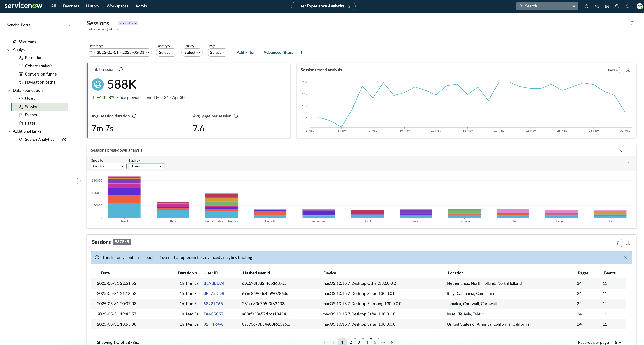
Task: Open Advanced filters
Action: coord(278,53)
